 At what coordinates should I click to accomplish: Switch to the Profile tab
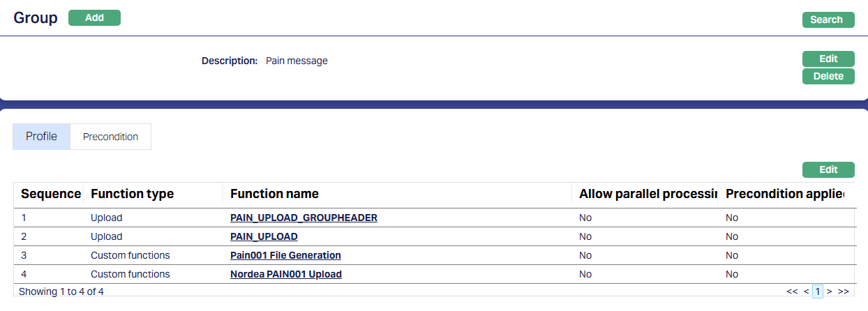coord(41,137)
